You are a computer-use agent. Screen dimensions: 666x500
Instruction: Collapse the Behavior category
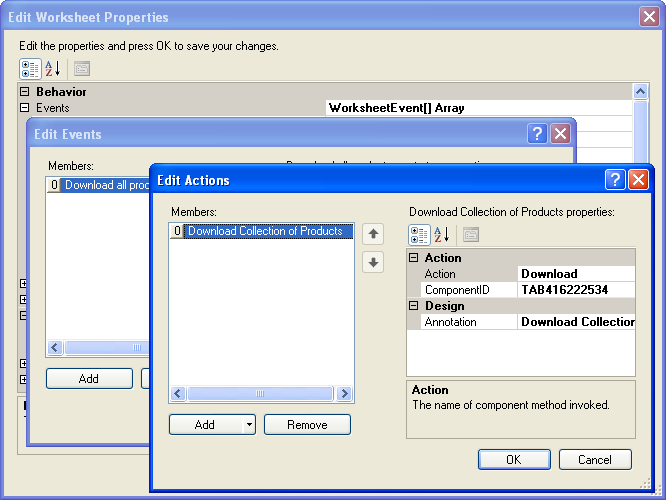click(25, 91)
